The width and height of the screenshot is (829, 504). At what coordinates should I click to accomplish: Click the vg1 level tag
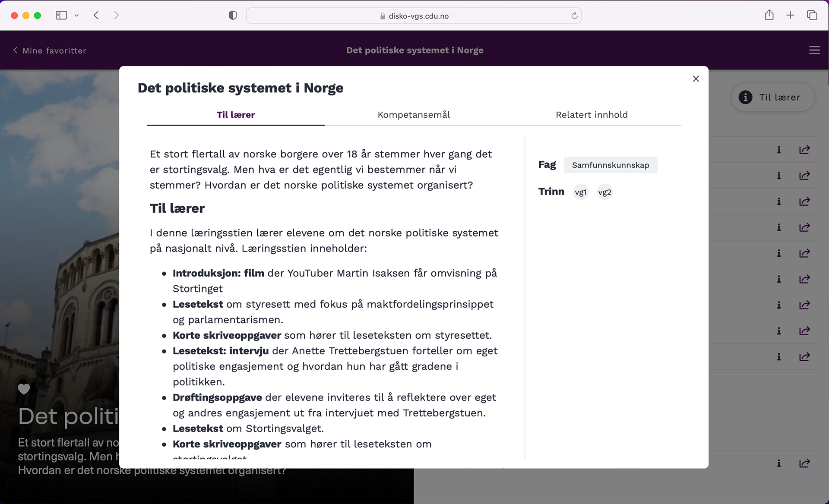point(581,192)
